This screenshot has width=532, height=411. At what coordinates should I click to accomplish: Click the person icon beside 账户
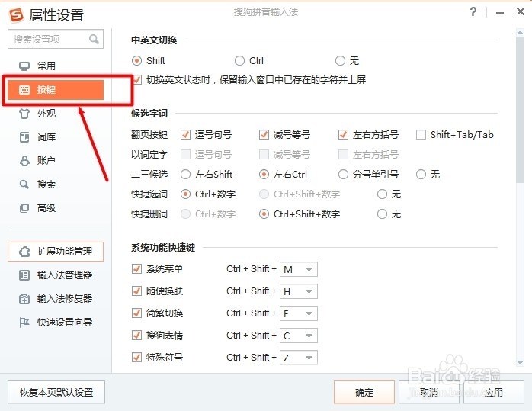click(24, 161)
